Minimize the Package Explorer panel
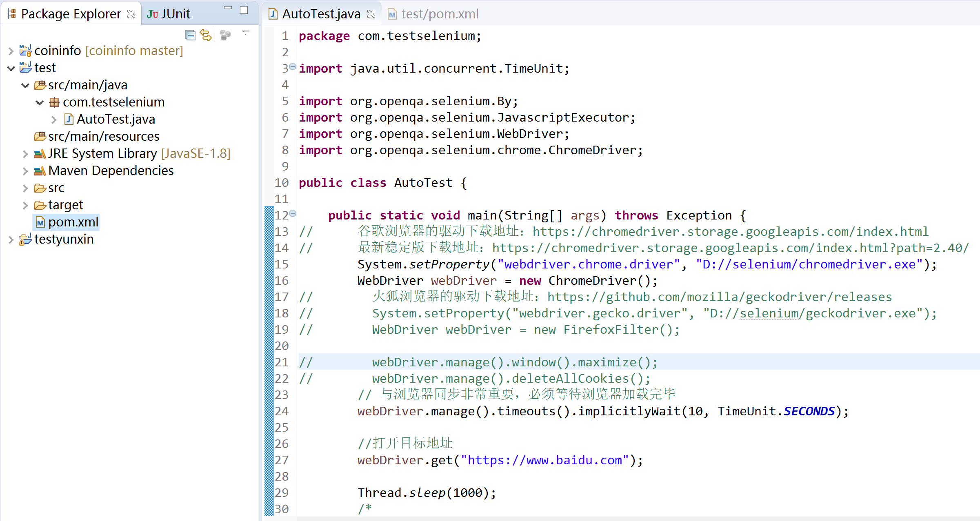The image size is (980, 521). (x=228, y=8)
